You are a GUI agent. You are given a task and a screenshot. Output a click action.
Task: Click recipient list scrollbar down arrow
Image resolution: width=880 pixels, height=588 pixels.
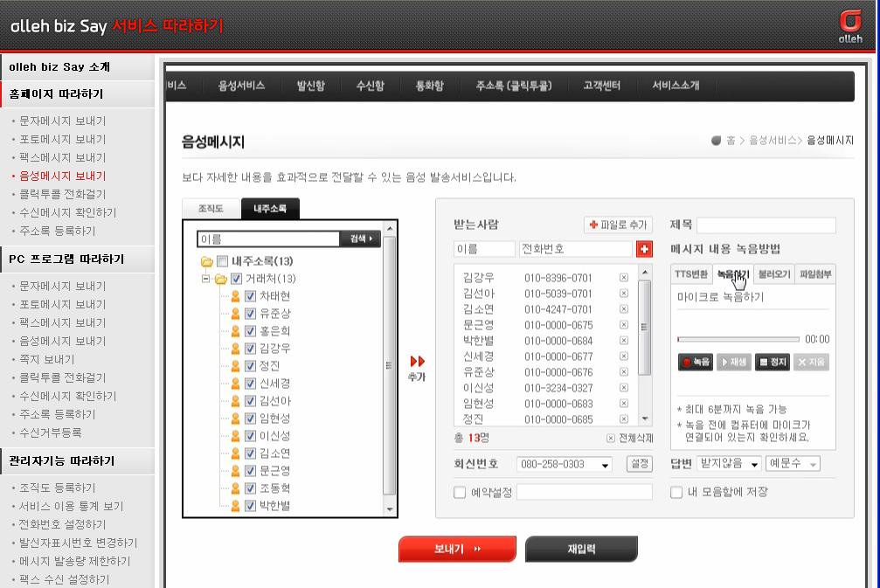(645, 419)
